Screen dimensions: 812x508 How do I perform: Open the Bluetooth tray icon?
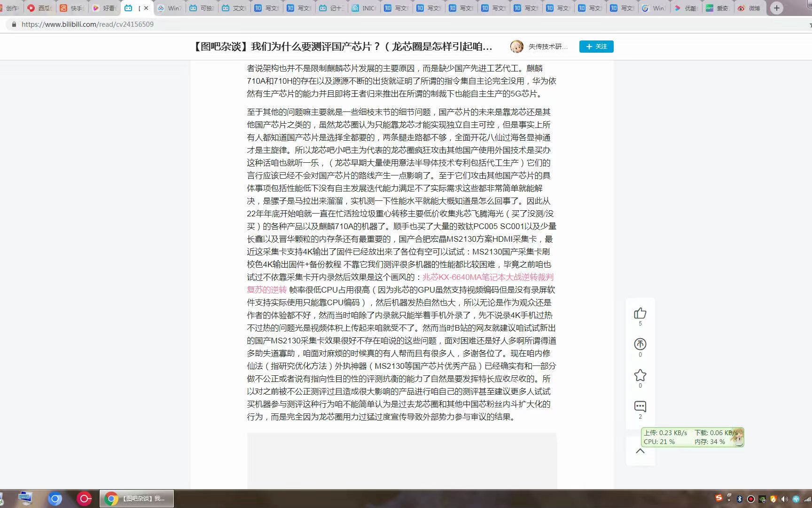740,499
